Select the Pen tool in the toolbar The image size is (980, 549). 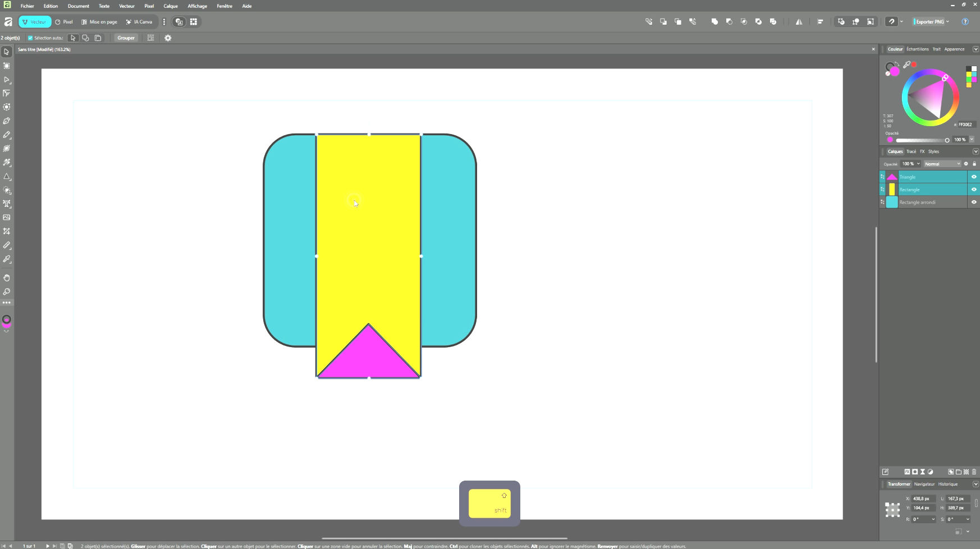7,121
